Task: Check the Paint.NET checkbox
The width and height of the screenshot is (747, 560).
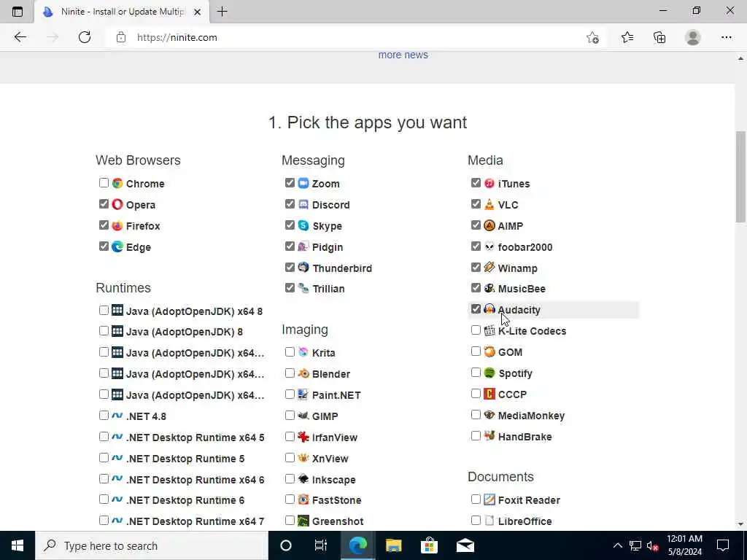Action: 290,394
